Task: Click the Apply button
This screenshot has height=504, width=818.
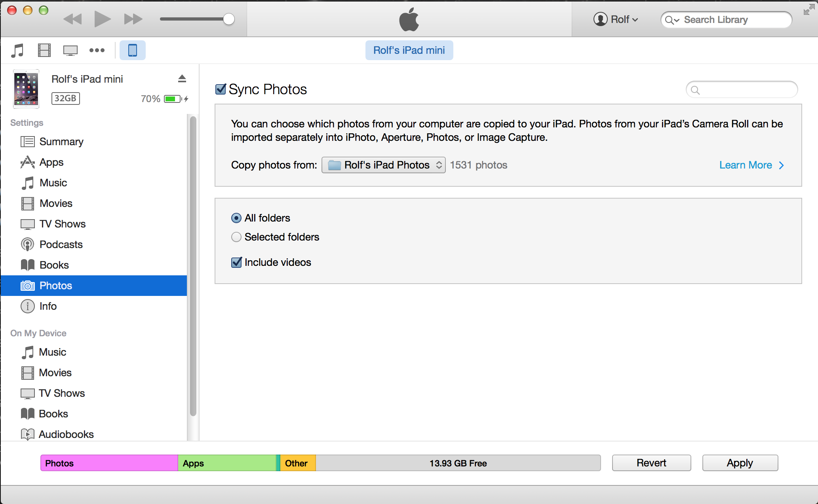Action: coord(740,463)
